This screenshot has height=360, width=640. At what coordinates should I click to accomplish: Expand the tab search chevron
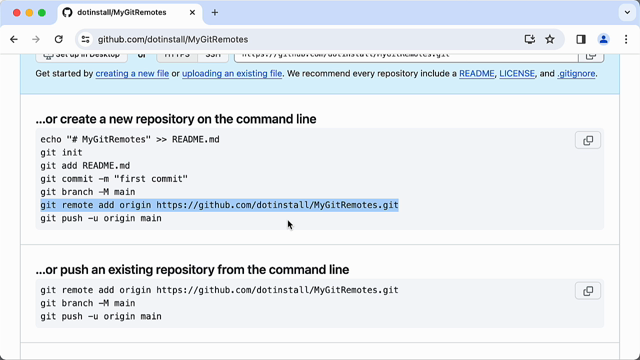click(627, 13)
